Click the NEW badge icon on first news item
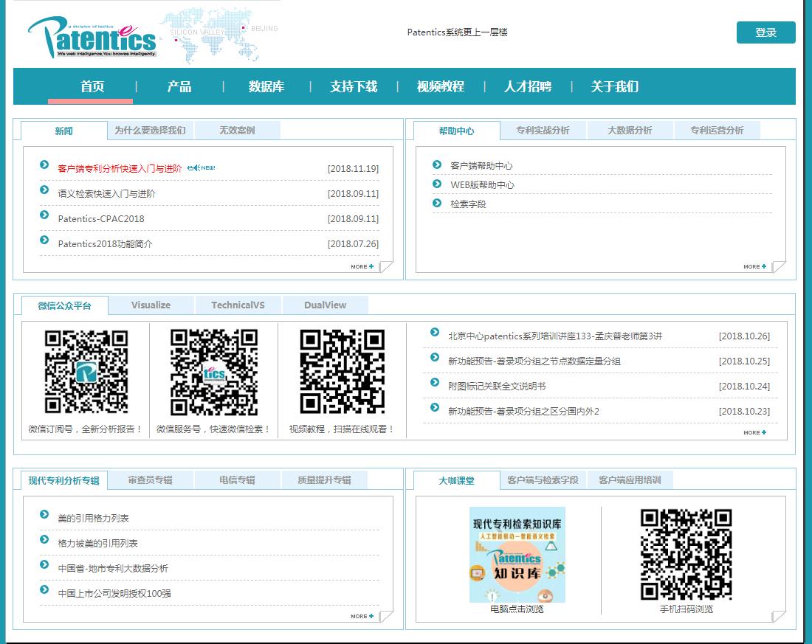812x644 pixels. coord(201,167)
